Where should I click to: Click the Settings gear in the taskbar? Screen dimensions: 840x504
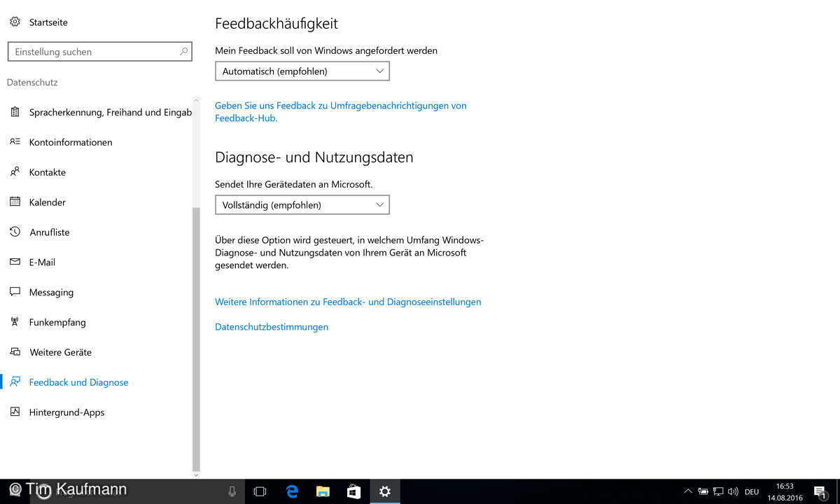tap(384, 491)
